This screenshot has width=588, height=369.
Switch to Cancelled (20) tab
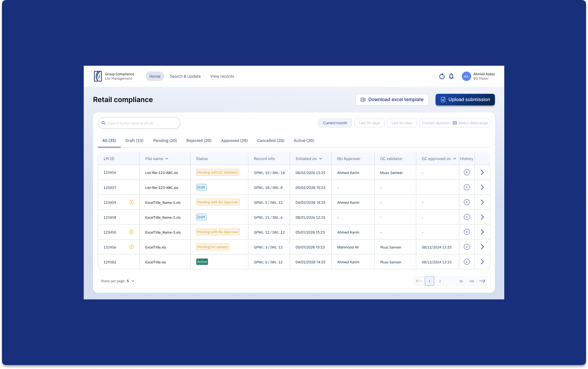[271, 141]
